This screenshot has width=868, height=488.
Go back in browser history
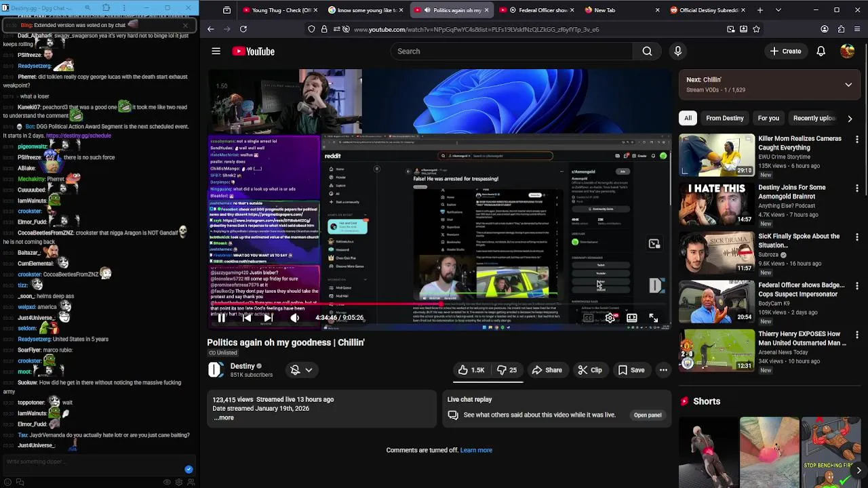click(210, 29)
